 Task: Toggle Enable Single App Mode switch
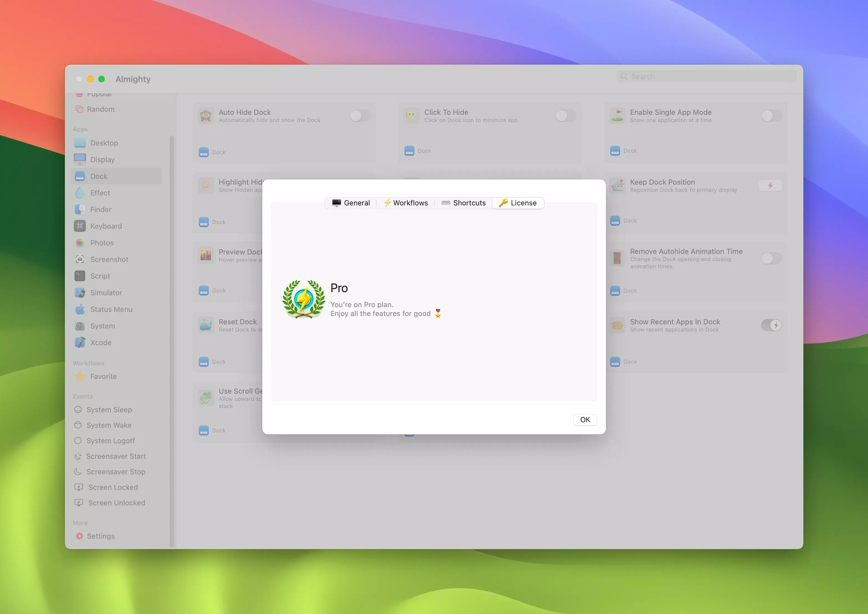(771, 116)
